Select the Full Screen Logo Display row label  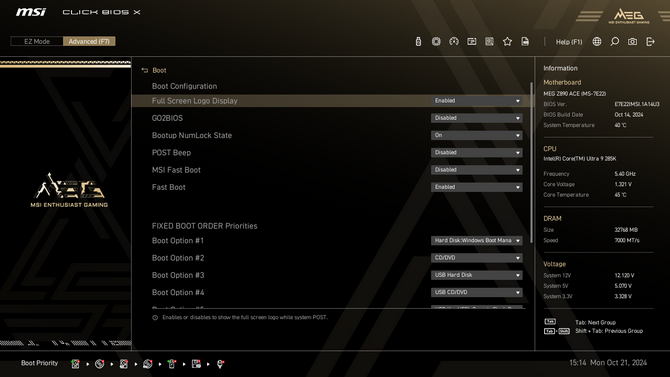[194, 101]
